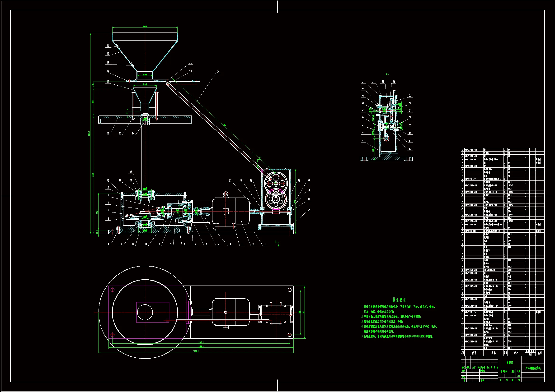
Task: Click the lifting eye ring atop the motor
Action: (x=226, y=194)
